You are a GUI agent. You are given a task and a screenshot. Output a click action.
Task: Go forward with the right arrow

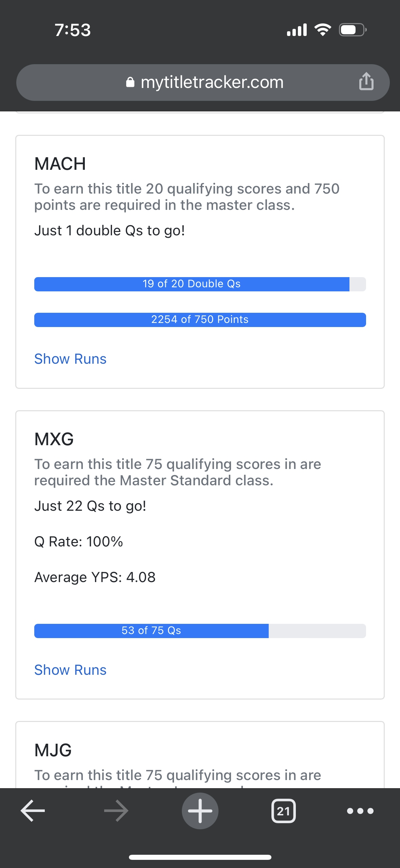[x=116, y=811]
